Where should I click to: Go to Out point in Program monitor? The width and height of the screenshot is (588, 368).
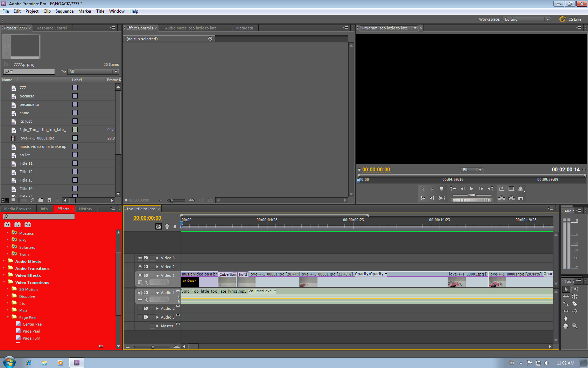tap(432, 198)
